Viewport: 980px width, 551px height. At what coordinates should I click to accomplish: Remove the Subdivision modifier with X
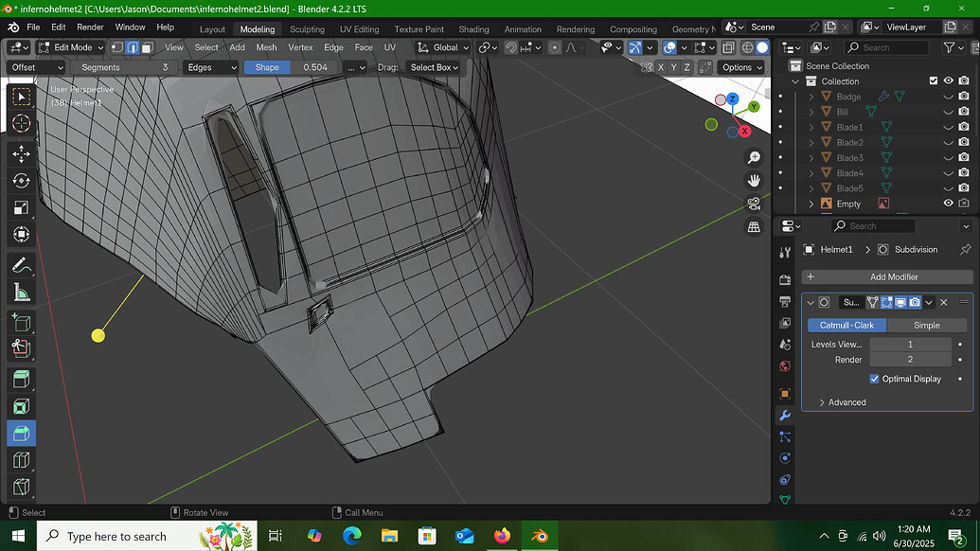point(944,302)
